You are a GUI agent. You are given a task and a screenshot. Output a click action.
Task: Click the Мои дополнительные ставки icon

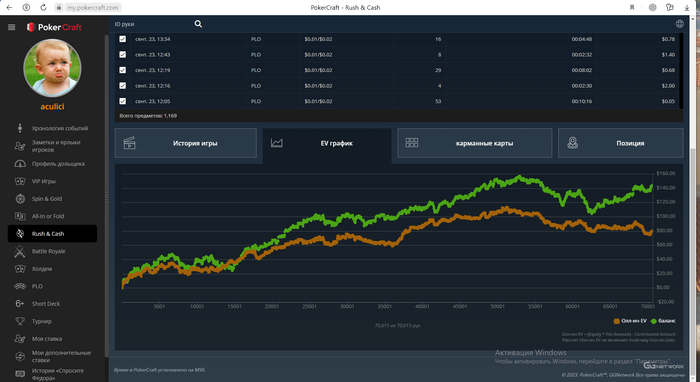click(x=20, y=356)
